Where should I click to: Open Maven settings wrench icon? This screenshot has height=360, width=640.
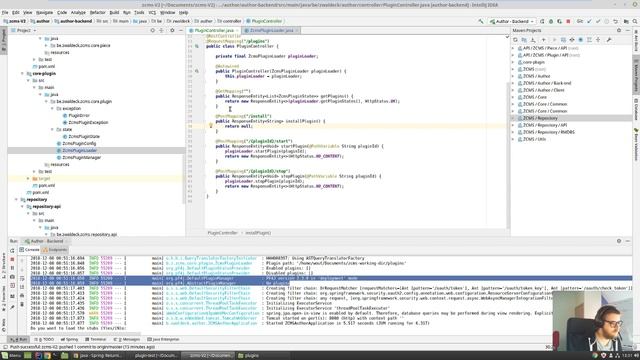(609, 40)
